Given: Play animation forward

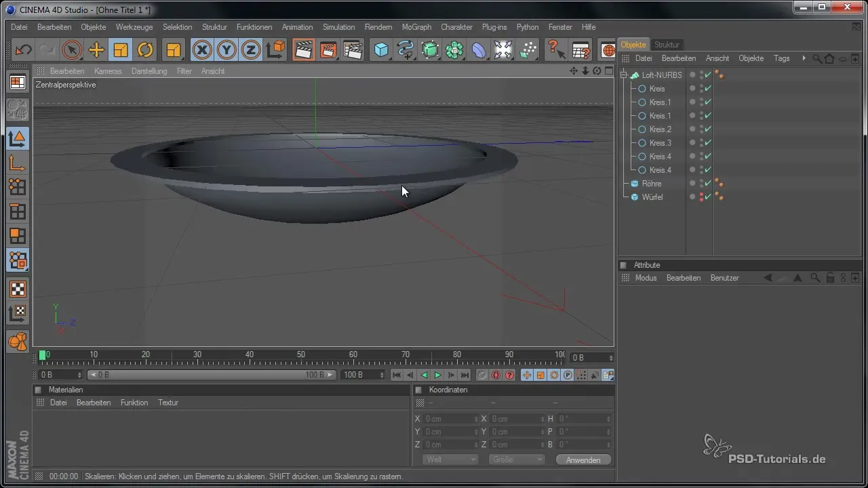Looking at the screenshot, I should click(x=437, y=375).
